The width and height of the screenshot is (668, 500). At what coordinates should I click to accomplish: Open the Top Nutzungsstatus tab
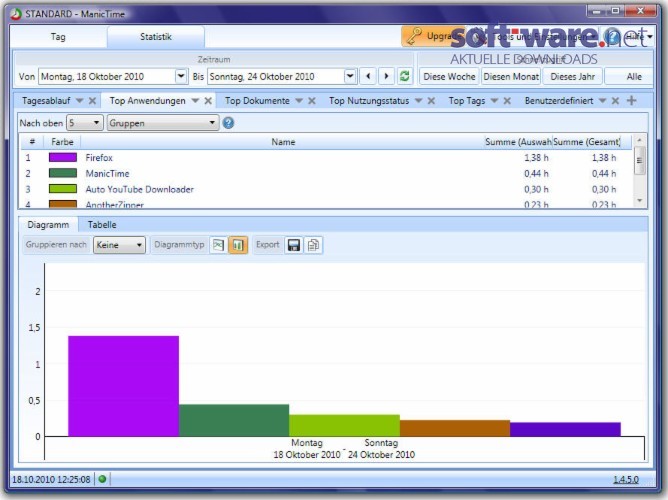coord(369,101)
